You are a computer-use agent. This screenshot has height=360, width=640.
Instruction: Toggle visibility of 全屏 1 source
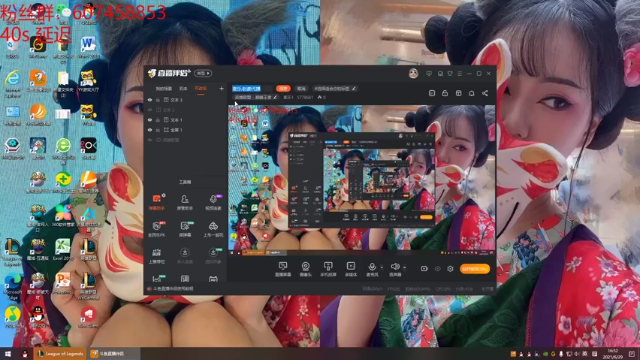pyautogui.click(x=150, y=130)
